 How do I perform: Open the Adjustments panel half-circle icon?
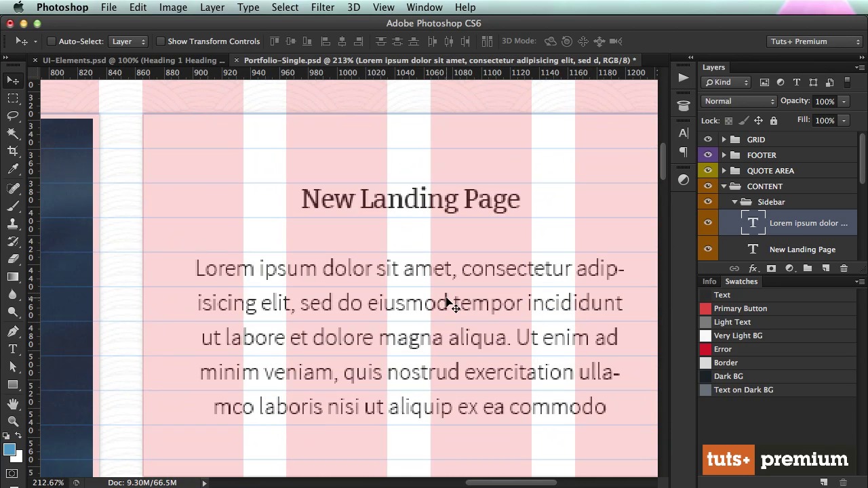(683, 180)
